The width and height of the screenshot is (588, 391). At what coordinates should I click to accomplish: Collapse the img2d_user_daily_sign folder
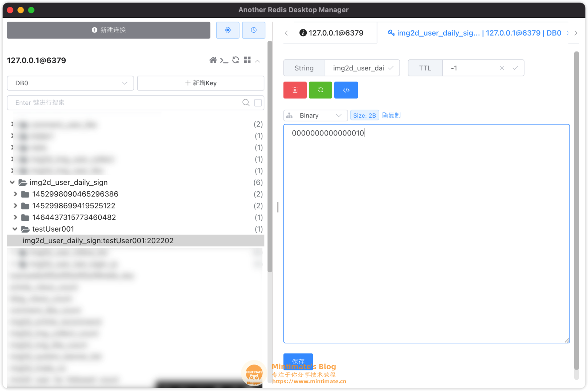click(12, 182)
